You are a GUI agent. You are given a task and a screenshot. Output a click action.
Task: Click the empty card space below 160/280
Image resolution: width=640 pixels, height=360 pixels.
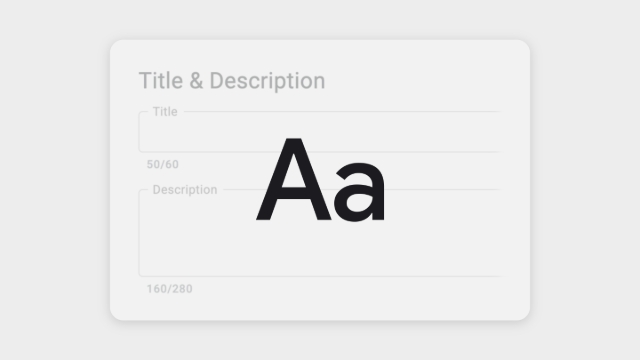(x=320, y=307)
